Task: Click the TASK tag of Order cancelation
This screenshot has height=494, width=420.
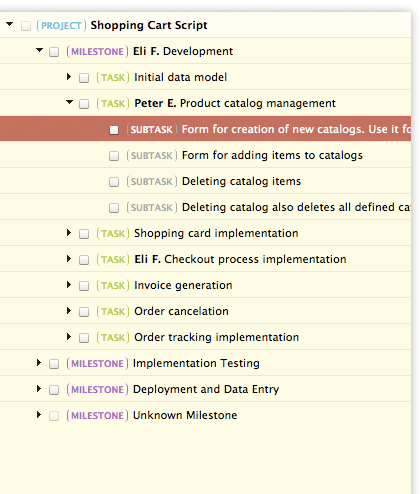Action: pos(113,312)
